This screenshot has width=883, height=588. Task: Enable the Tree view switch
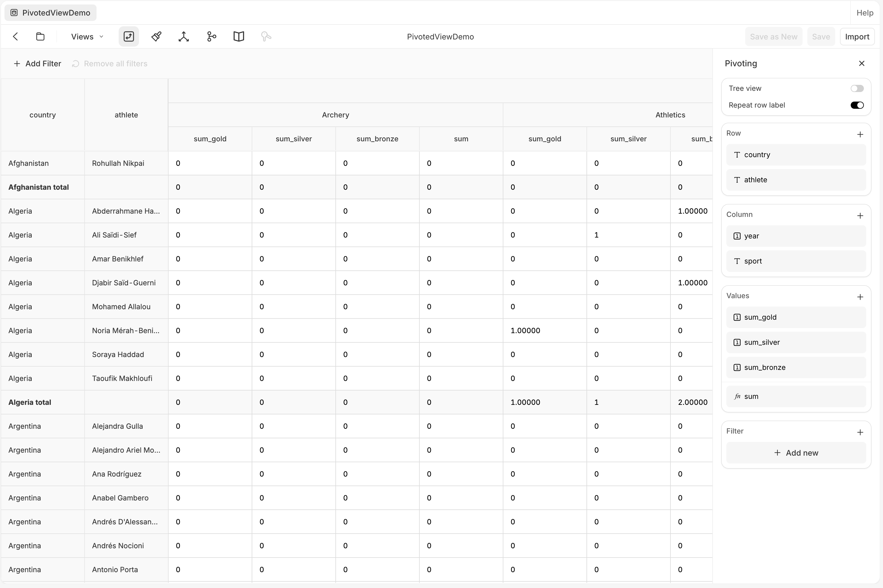pyautogui.click(x=857, y=88)
